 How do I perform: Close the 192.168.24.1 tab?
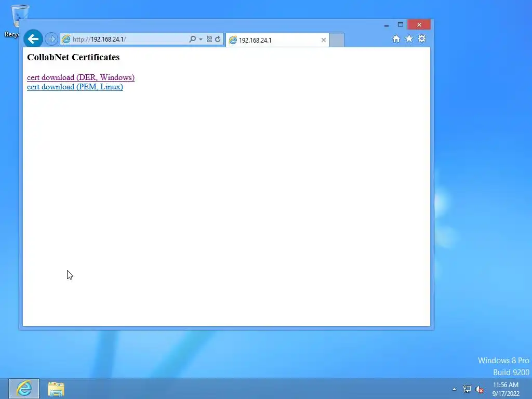click(x=324, y=40)
